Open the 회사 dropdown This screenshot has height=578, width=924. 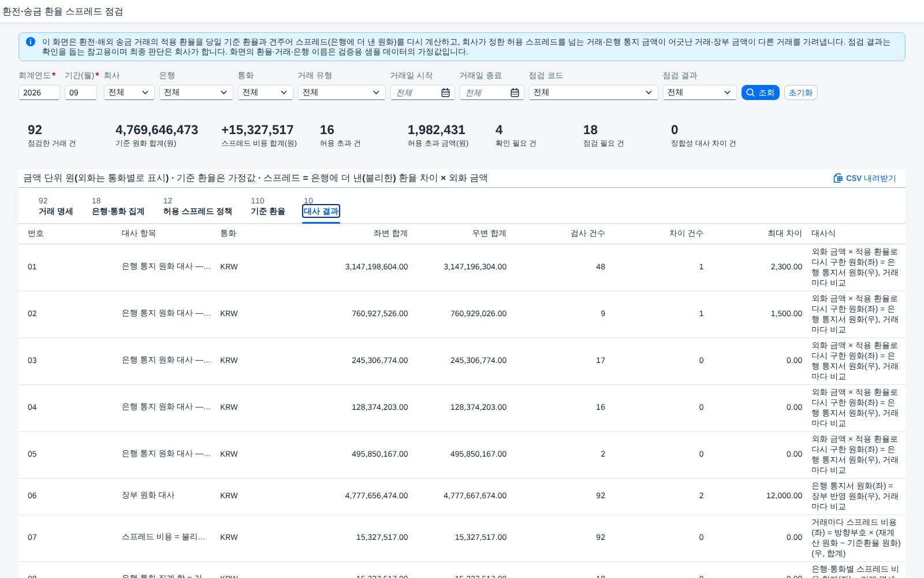(129, 92)
